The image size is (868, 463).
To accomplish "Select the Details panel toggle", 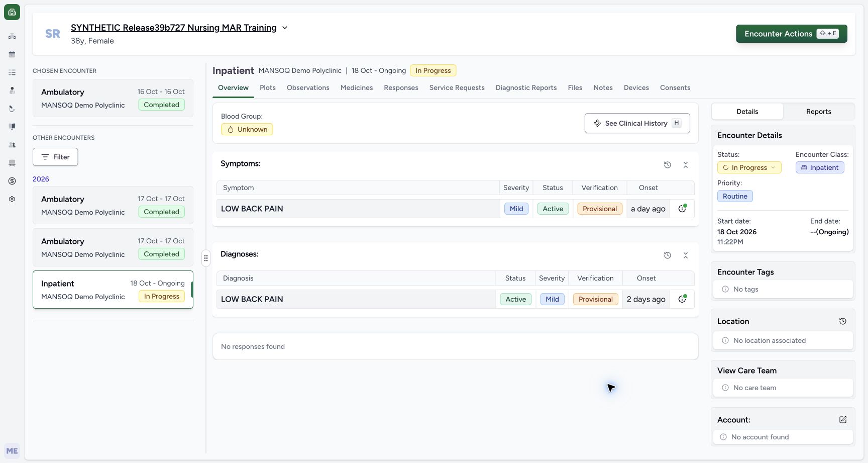I will 747,112.
